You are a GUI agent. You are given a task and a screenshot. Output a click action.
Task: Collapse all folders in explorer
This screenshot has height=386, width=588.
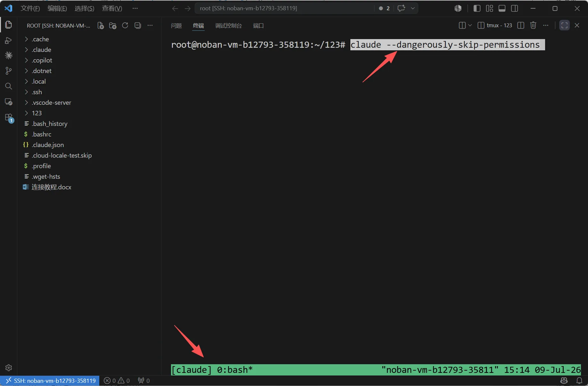pos(138,26)
